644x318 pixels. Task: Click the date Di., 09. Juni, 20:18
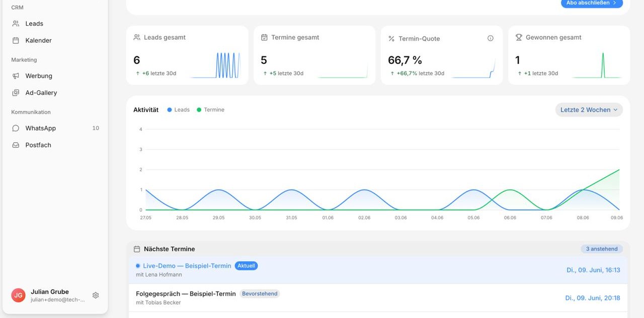tap(593, 298)
